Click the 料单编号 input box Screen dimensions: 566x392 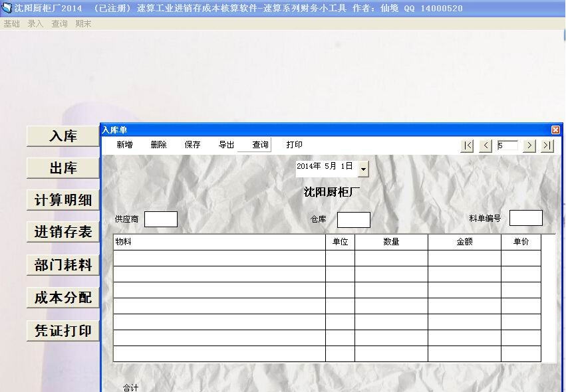click(x=526, y=218)
